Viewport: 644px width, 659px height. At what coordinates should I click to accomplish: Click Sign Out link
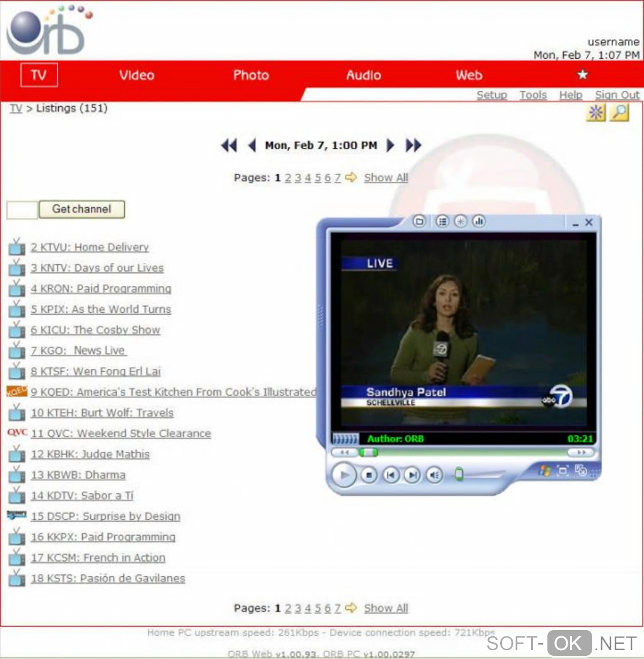617,95
